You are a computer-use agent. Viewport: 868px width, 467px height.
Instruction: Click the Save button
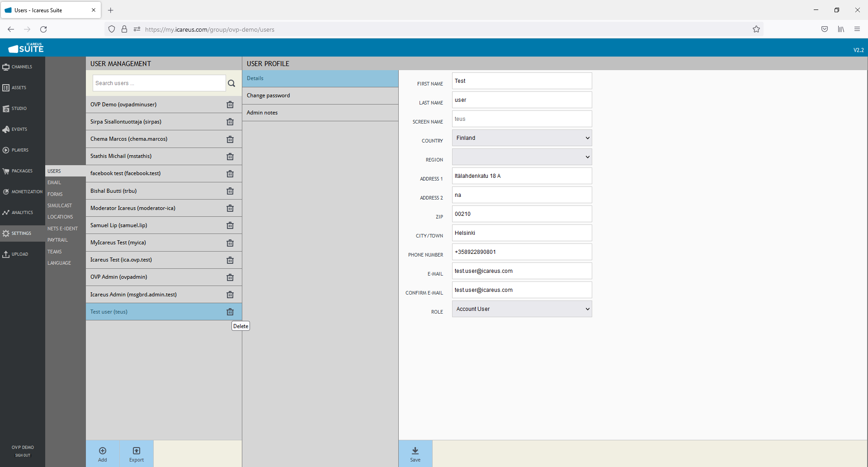[415, 454]
